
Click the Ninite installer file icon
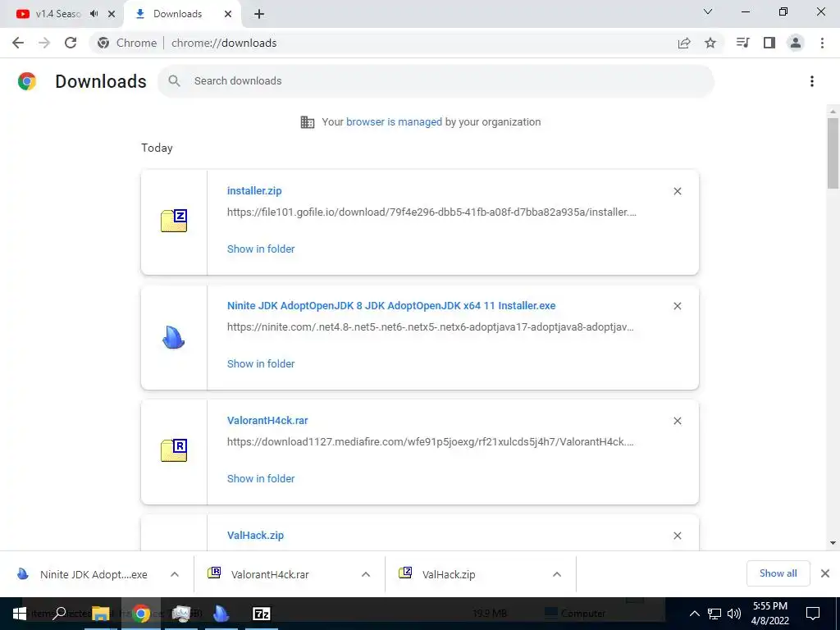(x=174, y=337)
